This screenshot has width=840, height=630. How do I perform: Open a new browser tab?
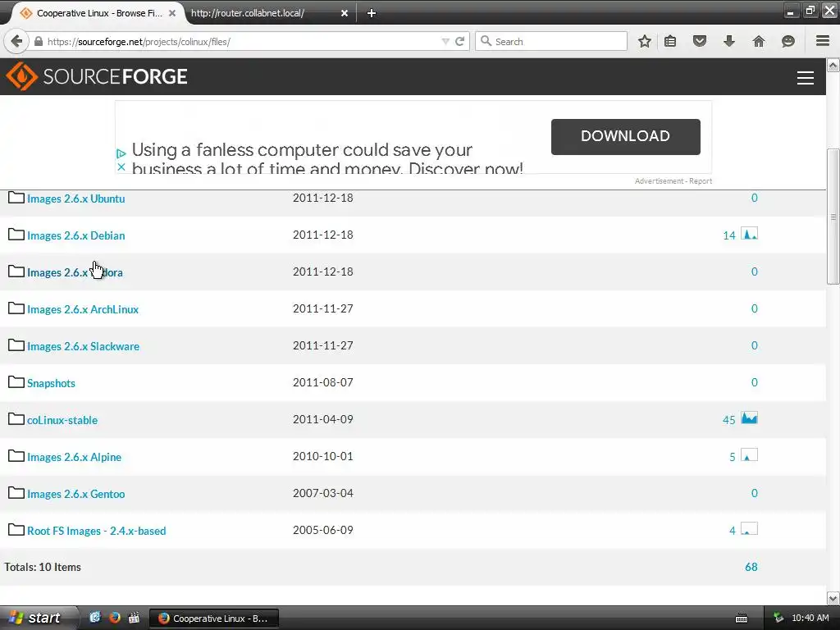(372, 13)
